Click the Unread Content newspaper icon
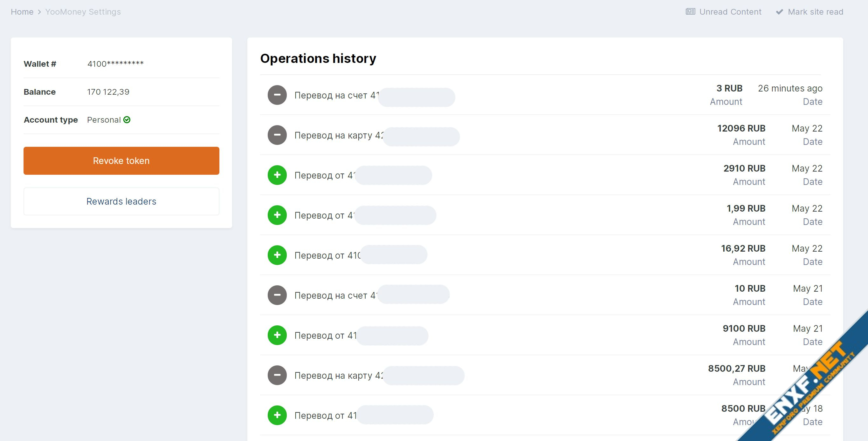The image size is (868, 441). point(690,12)
